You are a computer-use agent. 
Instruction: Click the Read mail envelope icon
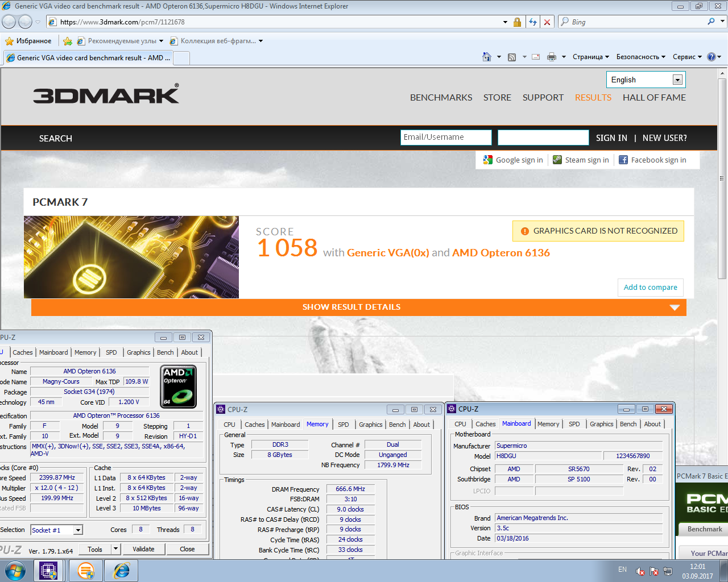point(536,57)
